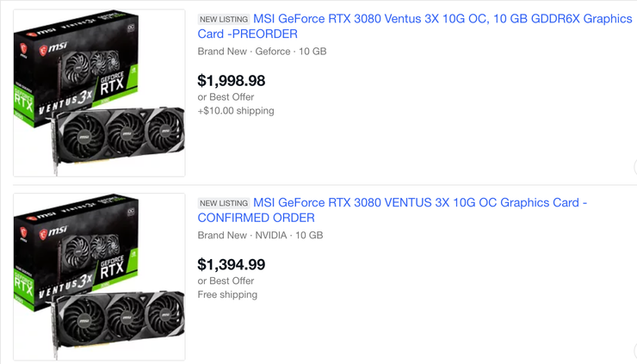Click the partially visible watch button beside first listing
637x364 pixels.
[634, 167]
